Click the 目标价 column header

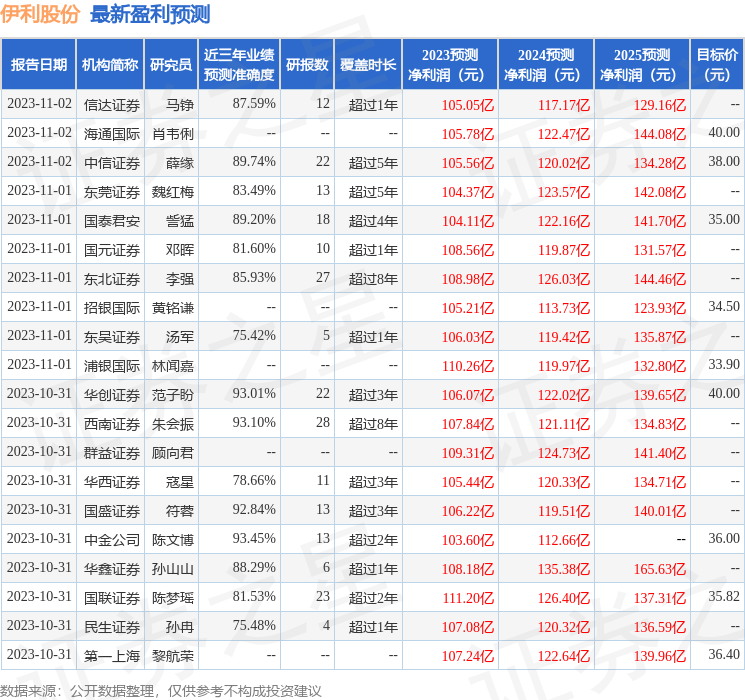(x=716, y=64)
